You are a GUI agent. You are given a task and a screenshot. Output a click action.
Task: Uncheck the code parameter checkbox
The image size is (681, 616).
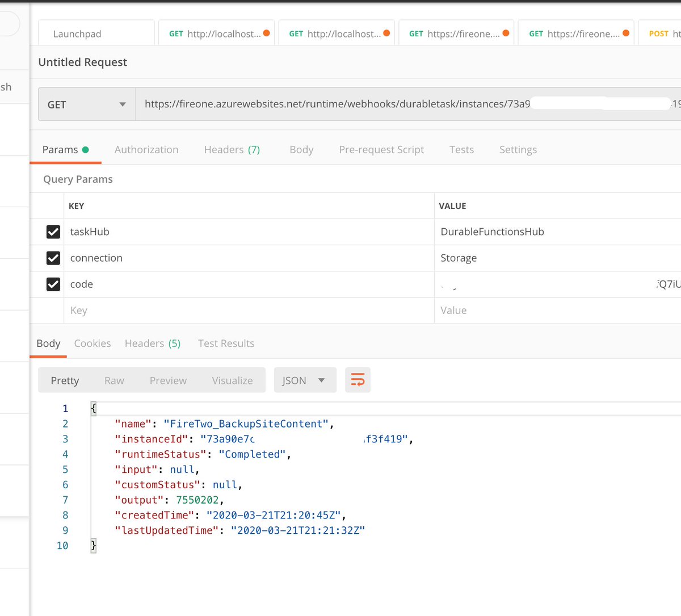coord(53,284)
